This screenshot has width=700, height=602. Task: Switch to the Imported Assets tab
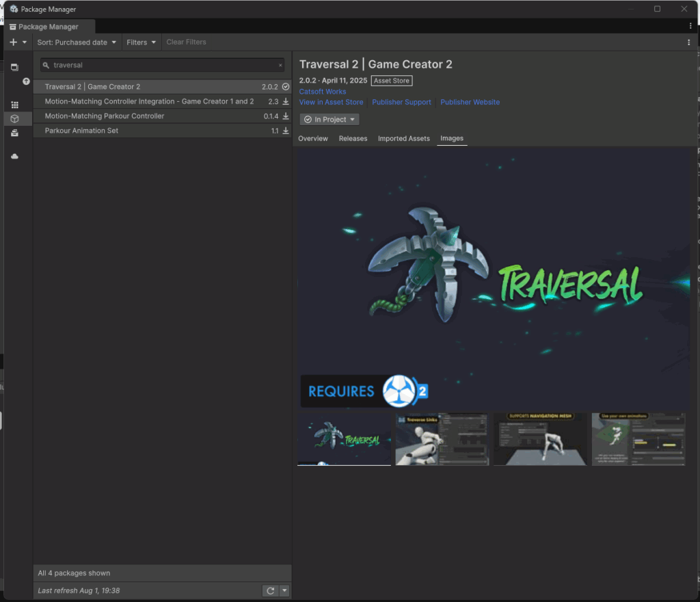pos(403,138)
